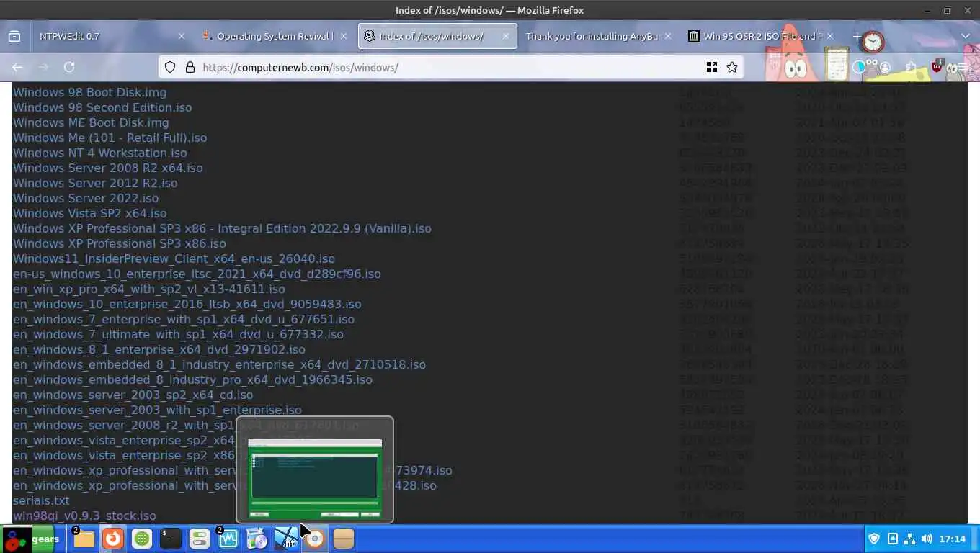Close the Win 95 OSR 2 ISO tab

coord(831,36)
